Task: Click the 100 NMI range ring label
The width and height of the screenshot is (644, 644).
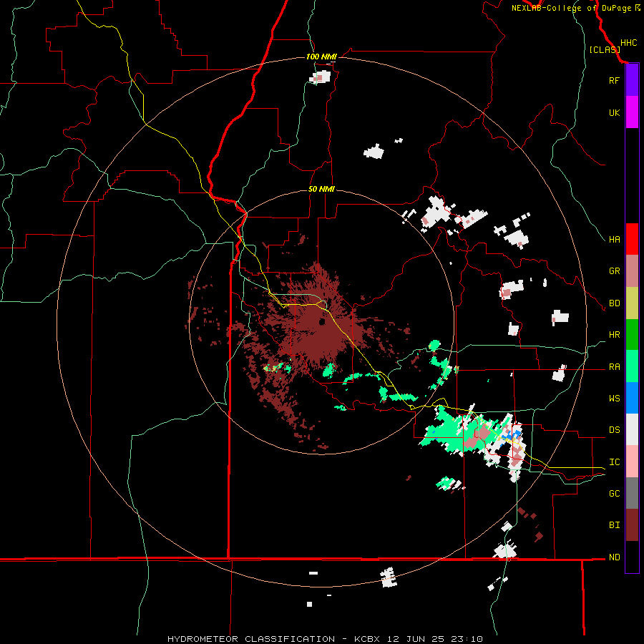Action: coord(321,57)
